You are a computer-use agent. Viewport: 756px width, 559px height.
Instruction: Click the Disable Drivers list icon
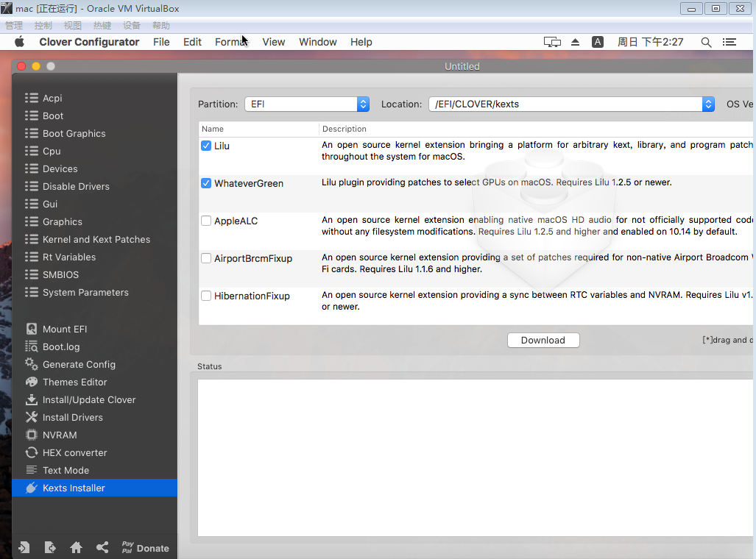[x=32, y=186]
